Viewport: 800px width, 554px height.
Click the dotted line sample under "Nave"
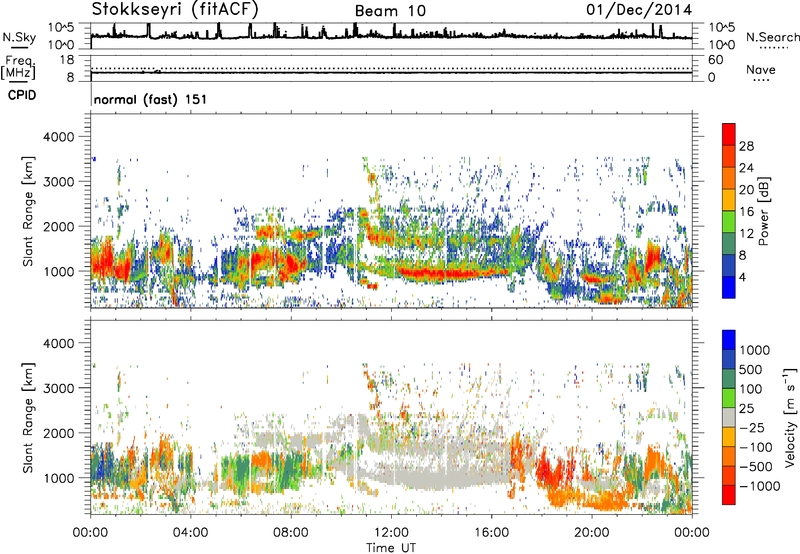pos(761,80)
